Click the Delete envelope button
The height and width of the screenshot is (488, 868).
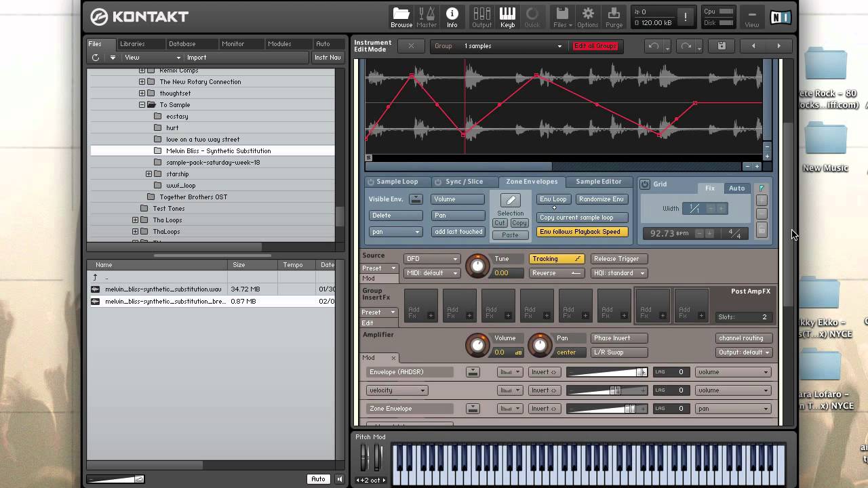point(396,216)
